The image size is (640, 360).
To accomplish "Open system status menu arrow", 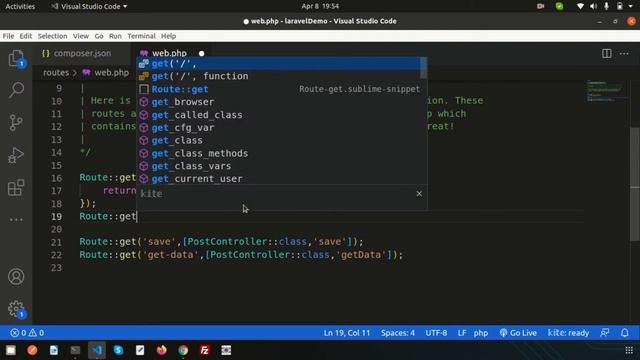I will click(631, 6).
